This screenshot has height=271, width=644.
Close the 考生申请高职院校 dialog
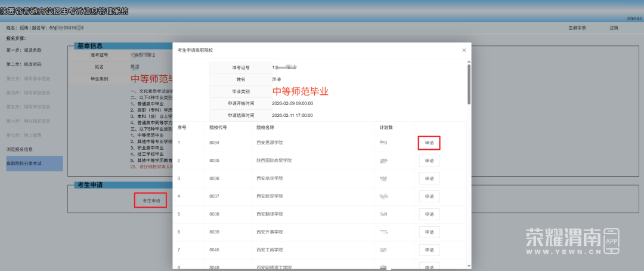(x=464, y=50)
